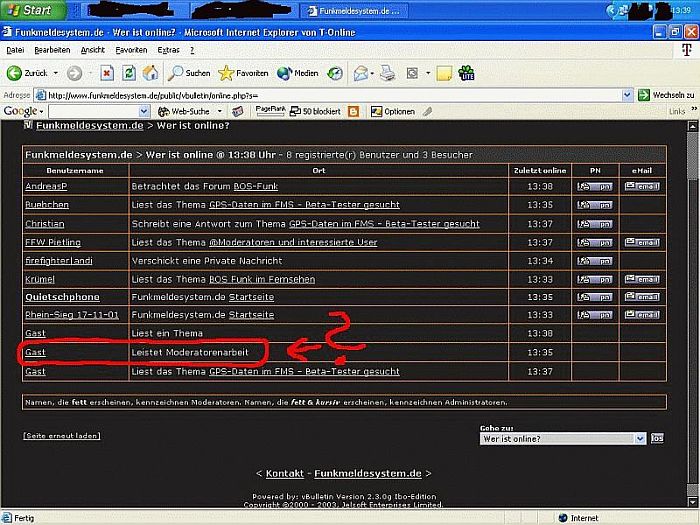Send PN to firefighterlandi
Viewport: 700px width, 525px height.
595,261
